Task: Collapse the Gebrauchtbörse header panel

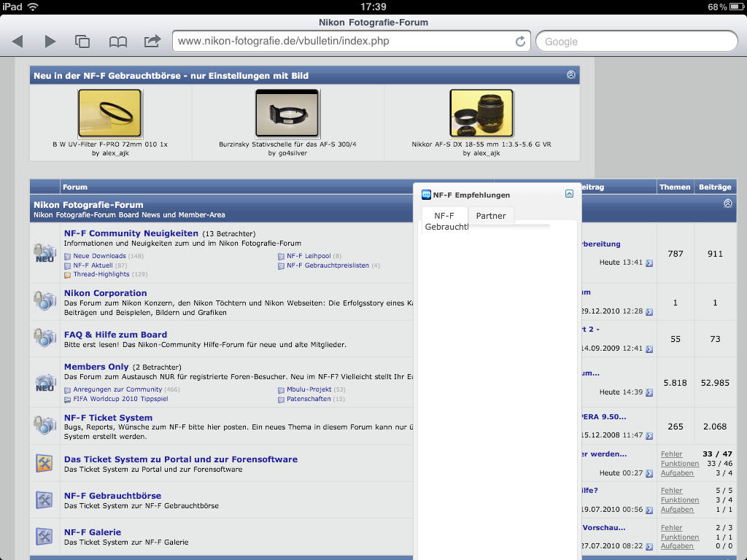Action: pos(570,75)
